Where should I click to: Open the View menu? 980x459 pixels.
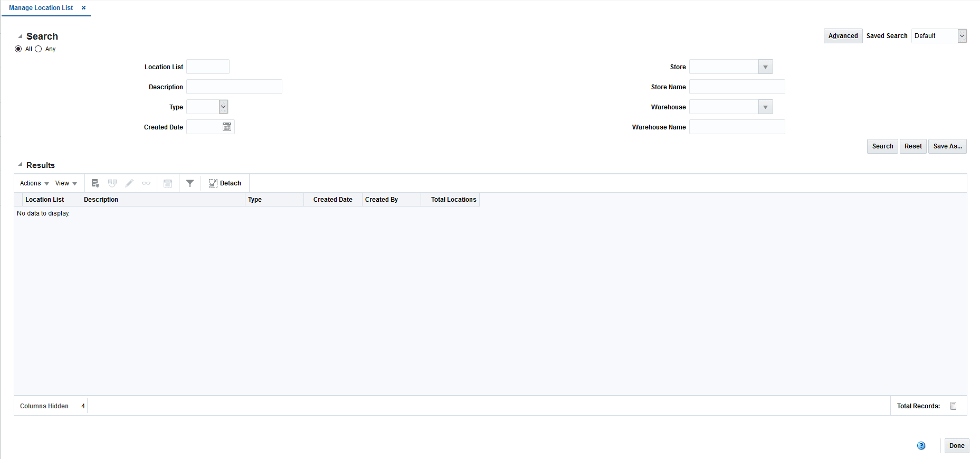point(66,183)
